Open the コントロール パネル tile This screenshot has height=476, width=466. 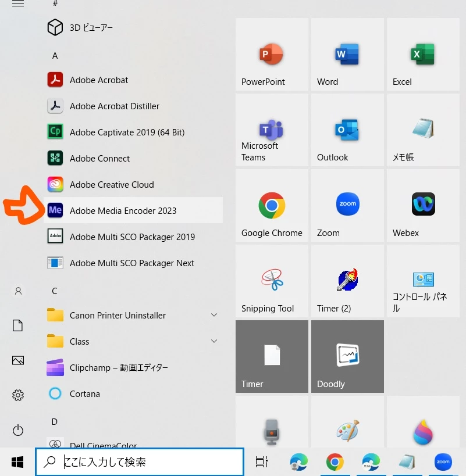423,281
